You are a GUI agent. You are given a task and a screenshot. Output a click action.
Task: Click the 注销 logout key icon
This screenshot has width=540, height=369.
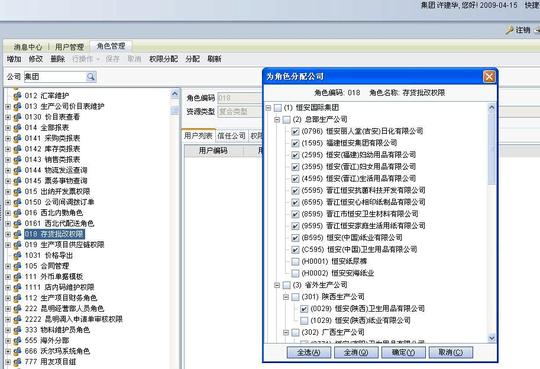(x=510, y=30)
